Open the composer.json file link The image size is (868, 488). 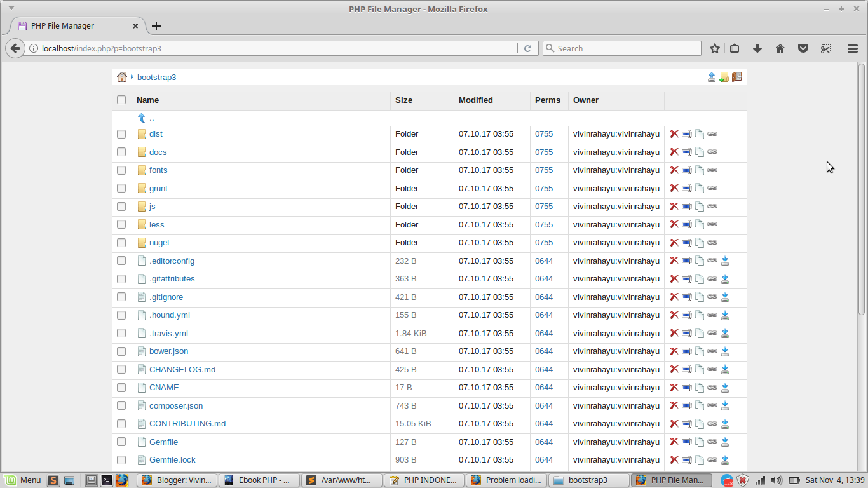[x=176, y=405]
